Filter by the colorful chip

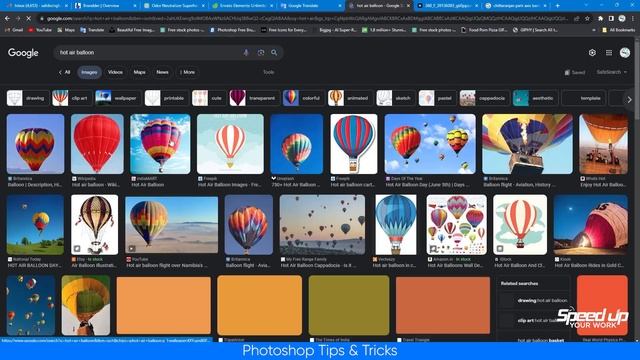303,98
